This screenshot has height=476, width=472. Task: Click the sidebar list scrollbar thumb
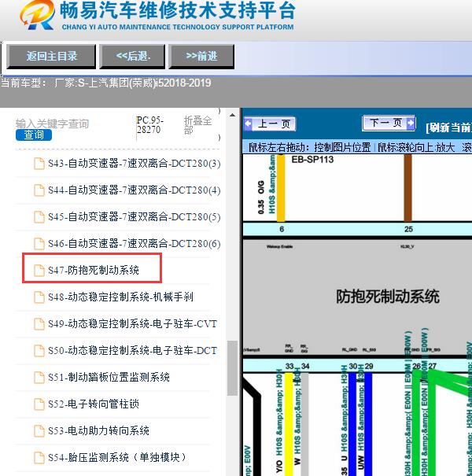coord(232,368)
